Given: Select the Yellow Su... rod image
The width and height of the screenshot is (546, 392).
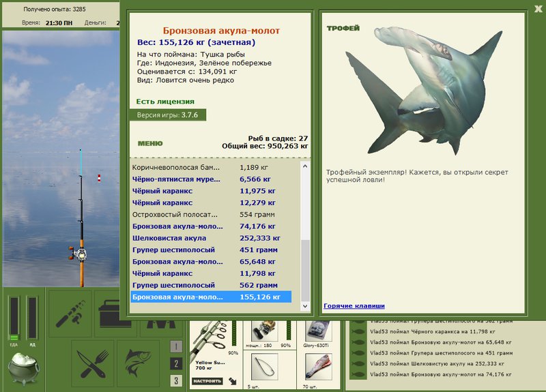Looking at the screenshot, I should [x=209, y=340].
